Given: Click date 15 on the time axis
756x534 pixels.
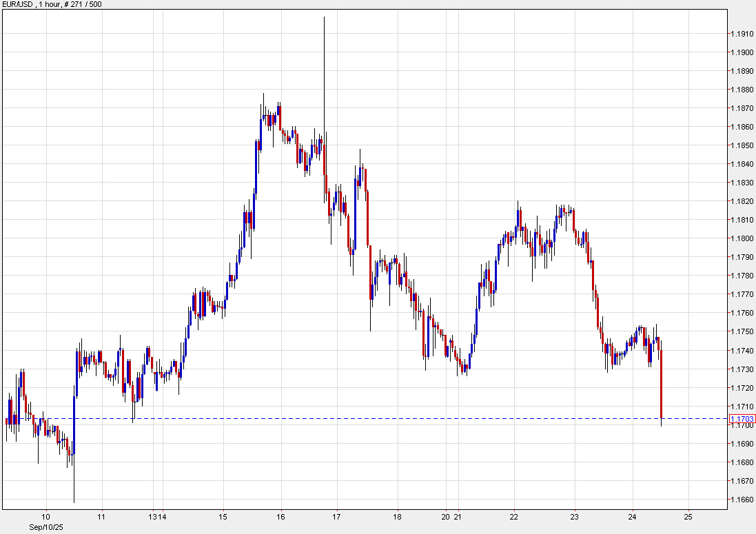Looking at the screenshot, I should click(x=223, y=517).
